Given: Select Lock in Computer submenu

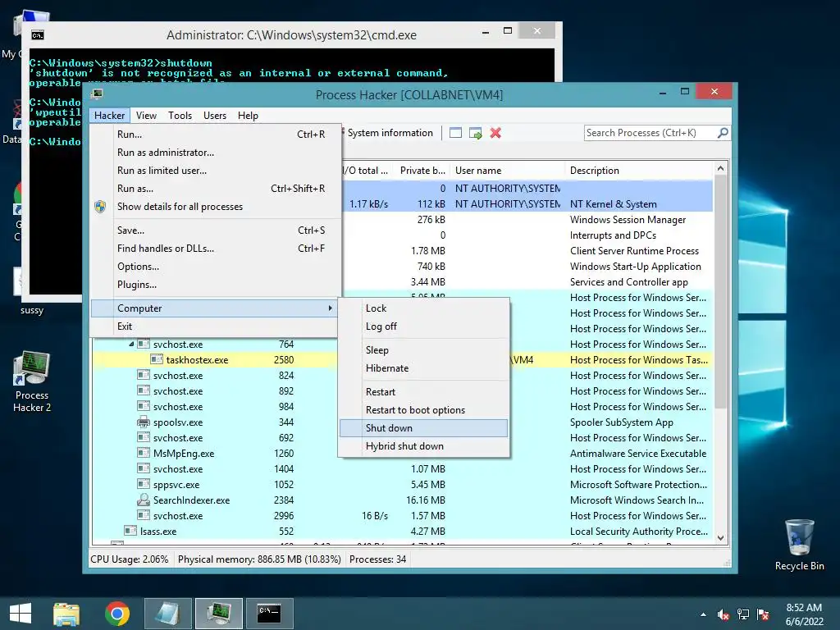Looking at the screenshot, I should pyautogui.click(x=424, y=308).
